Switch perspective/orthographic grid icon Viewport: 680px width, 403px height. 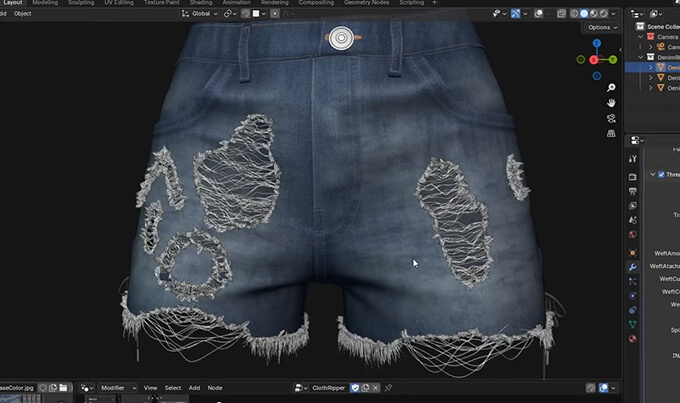(x=611, y=134)
